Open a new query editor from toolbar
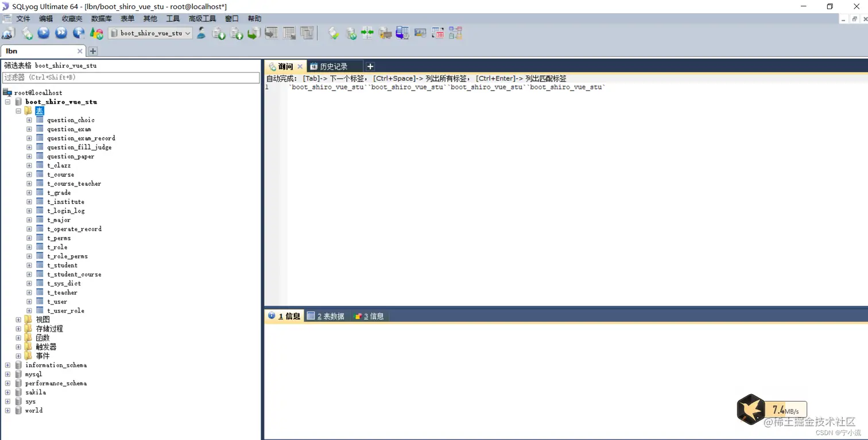This screenshot has width=868, height=440. click(x=27, y=33)
